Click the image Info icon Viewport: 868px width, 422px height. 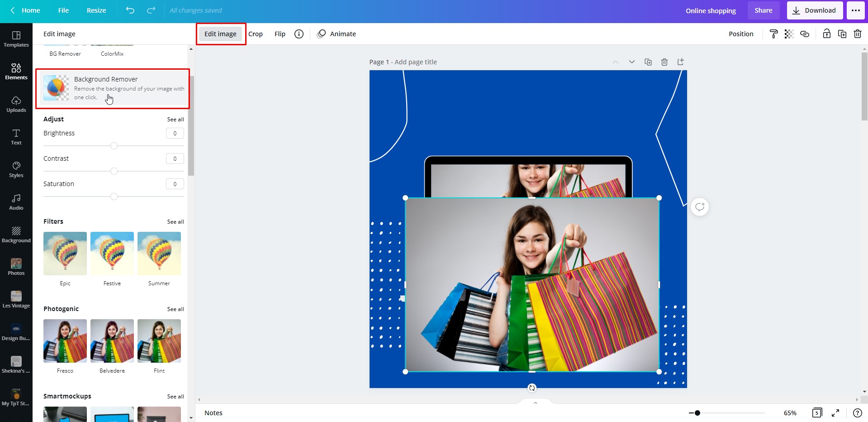(299, 34)
